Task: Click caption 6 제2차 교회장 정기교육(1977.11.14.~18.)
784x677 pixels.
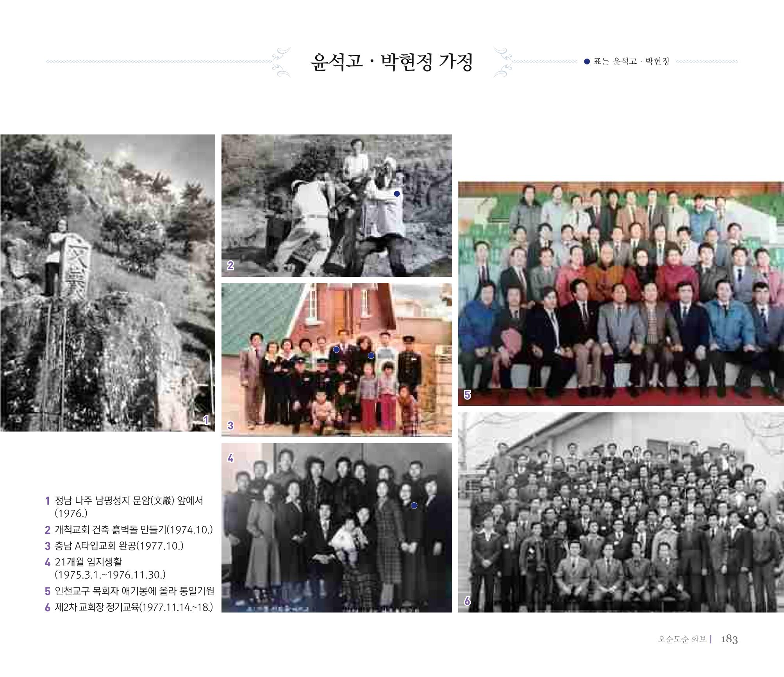Action: click(134, 608)
